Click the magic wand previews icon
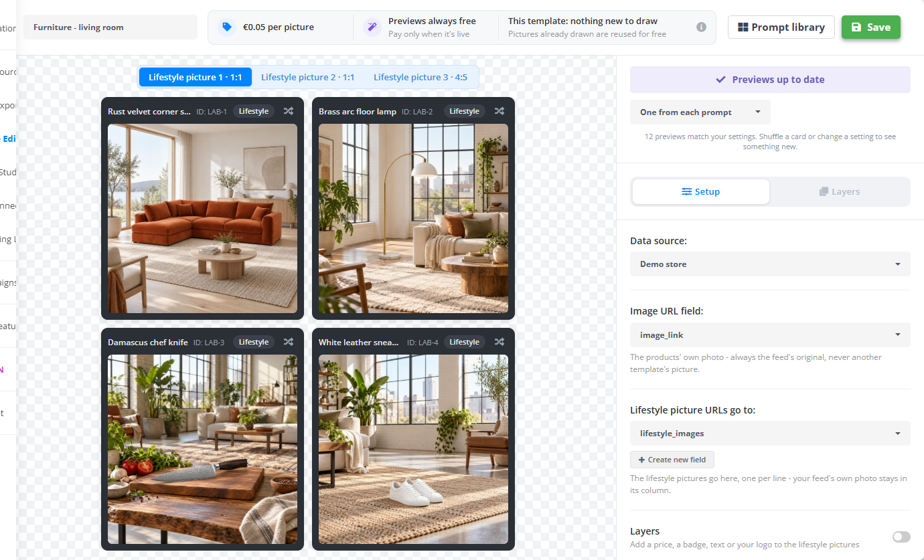 coord(372,27)
